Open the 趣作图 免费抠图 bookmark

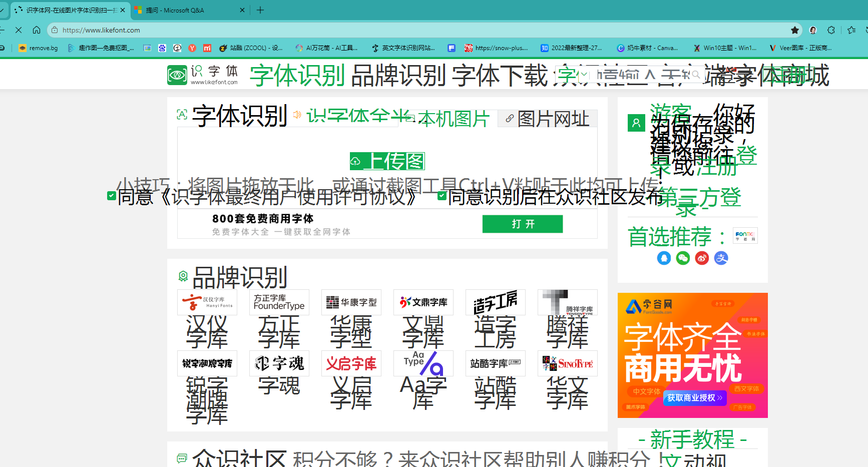pyautogui.click(x=101, y=48)
